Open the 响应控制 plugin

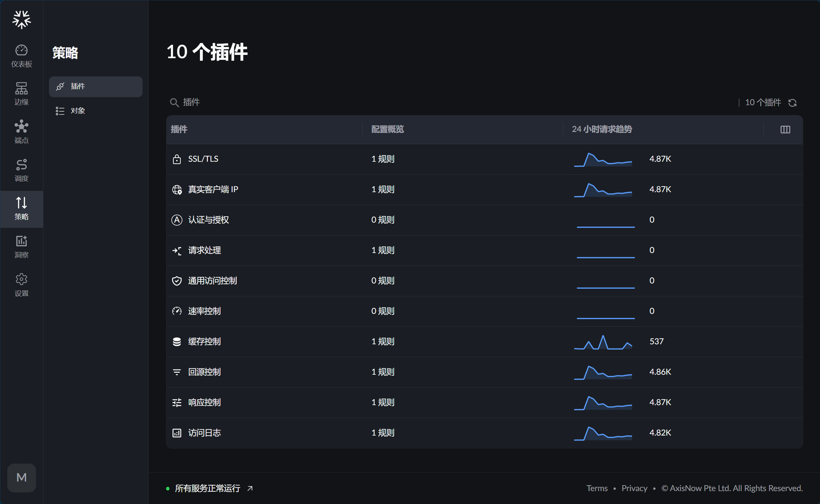pos(205,402)
